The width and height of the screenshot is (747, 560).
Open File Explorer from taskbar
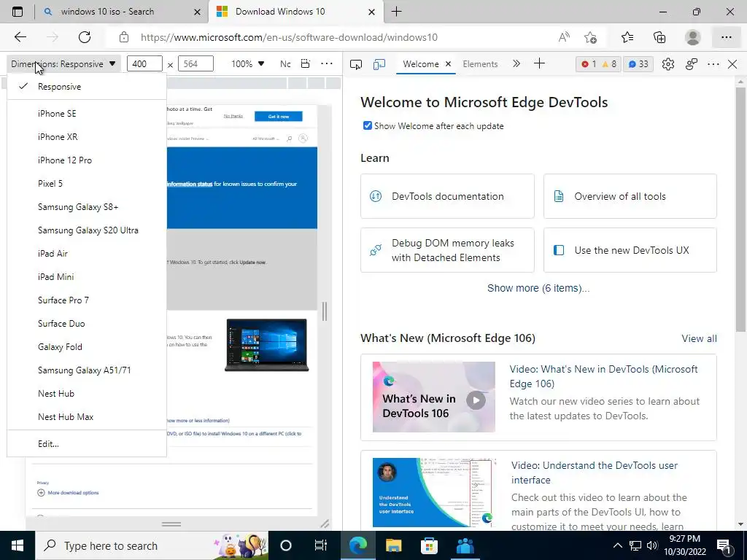(x=393, y=545)
